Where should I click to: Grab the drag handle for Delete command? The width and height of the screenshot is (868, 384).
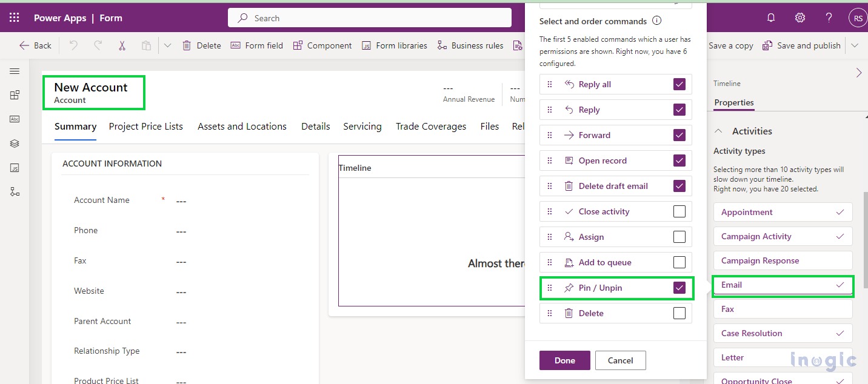click(x=550, y=313)
